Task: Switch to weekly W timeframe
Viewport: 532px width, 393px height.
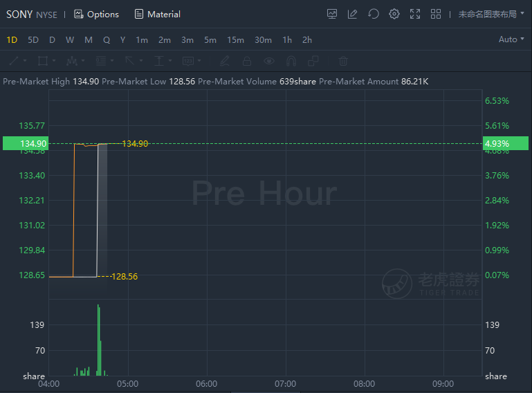Action: 70,40
